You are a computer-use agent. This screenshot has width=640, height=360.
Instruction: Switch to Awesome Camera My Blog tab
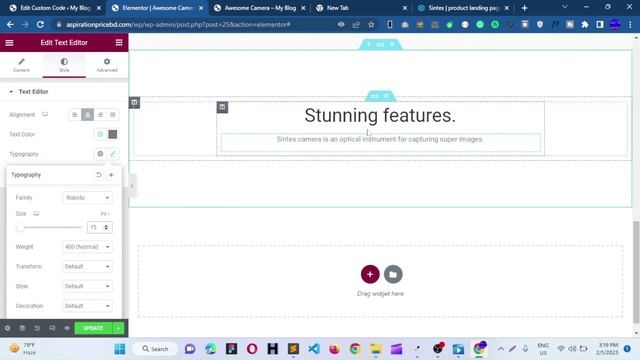pyautogui.click(x=260, y=8)
